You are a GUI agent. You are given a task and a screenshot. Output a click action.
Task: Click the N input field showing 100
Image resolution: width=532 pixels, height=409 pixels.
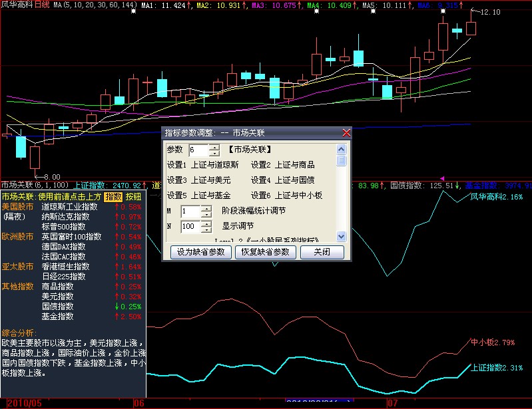pos(190,226)
